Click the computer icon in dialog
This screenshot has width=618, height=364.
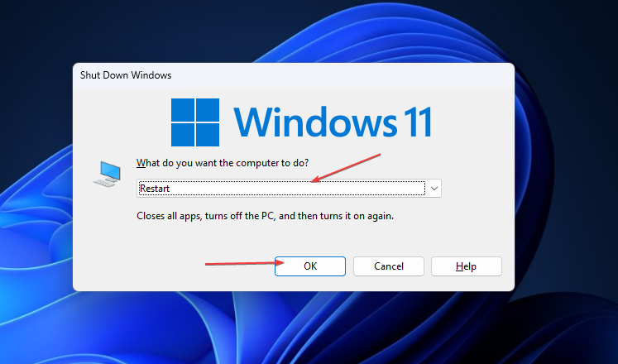108,174
